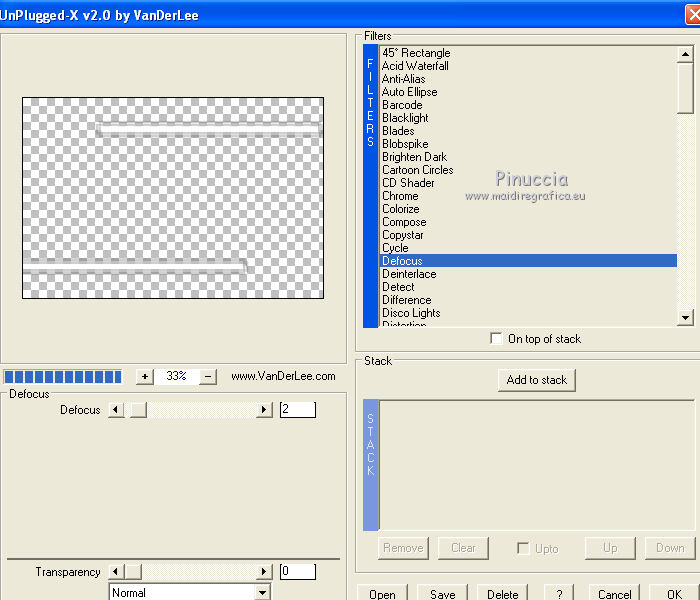Open www.VanDerLee.com link

click(283, 376)
